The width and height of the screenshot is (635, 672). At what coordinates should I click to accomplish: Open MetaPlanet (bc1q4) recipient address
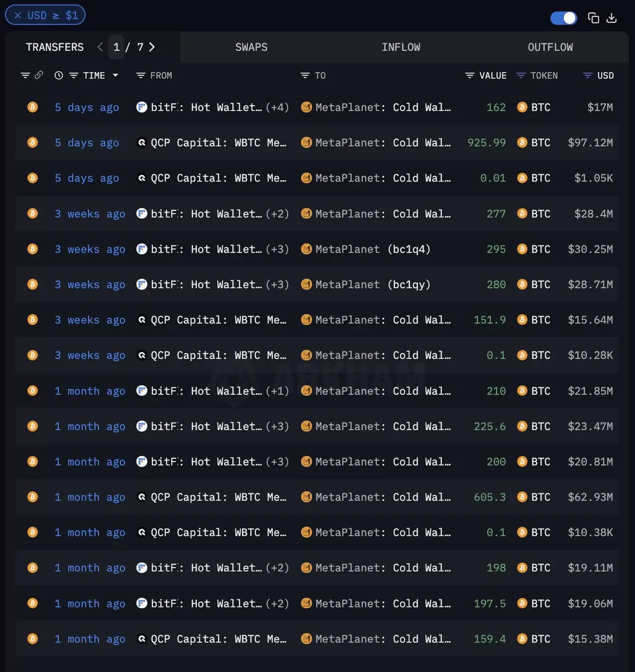[x=373, y=249]
